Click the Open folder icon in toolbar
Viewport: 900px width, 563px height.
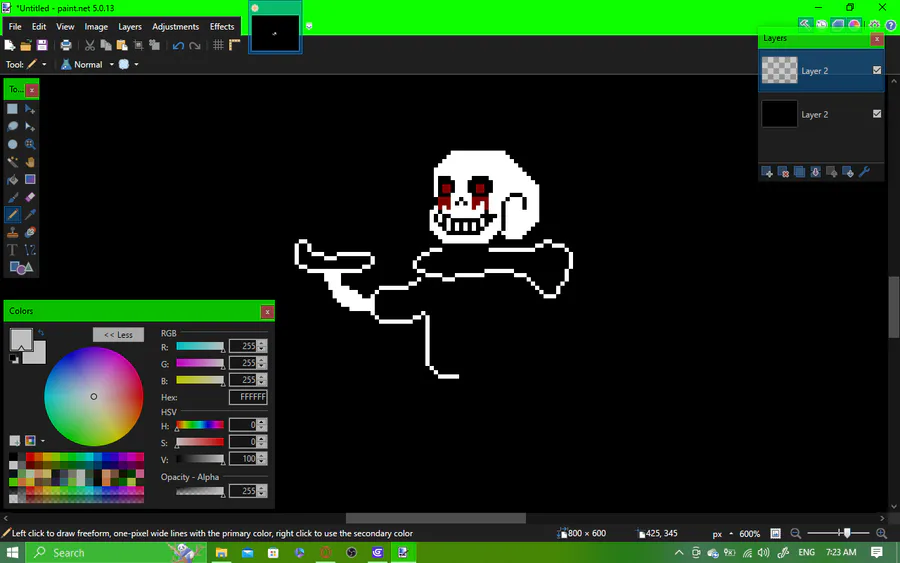(x=26, y=45)
